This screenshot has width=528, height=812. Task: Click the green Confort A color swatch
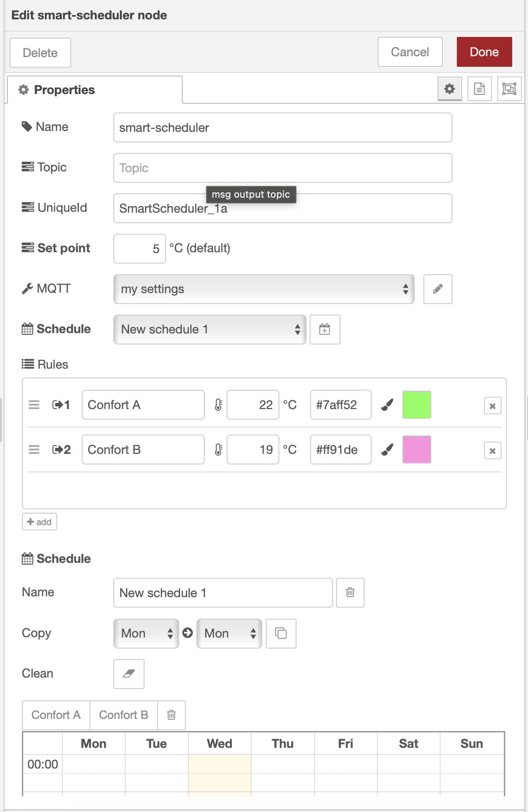(x=416, y=405)
